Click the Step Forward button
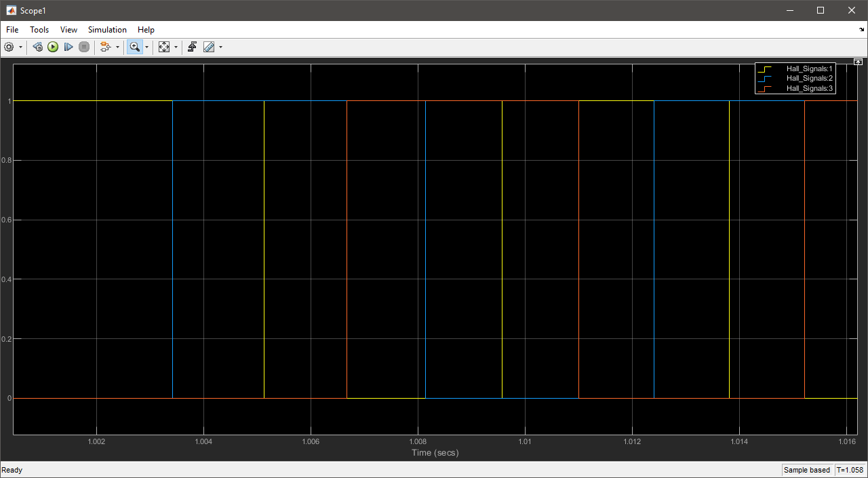The image size is (868, 478). (x=68, y=47)
